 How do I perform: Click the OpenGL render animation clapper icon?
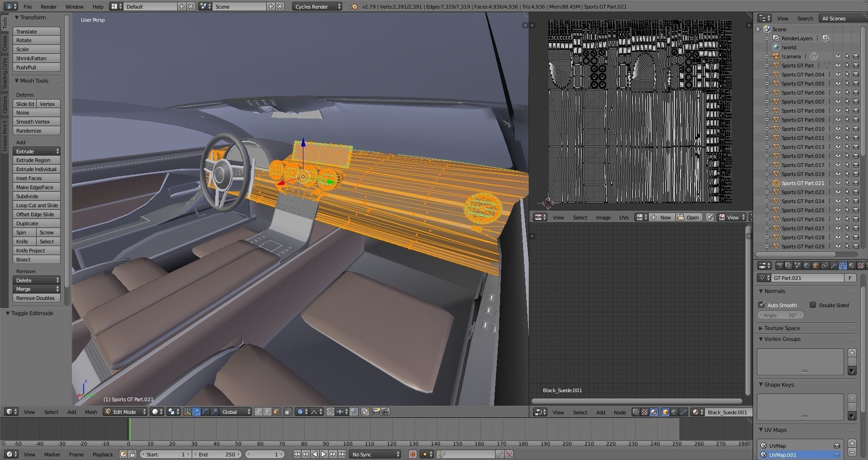385,412
